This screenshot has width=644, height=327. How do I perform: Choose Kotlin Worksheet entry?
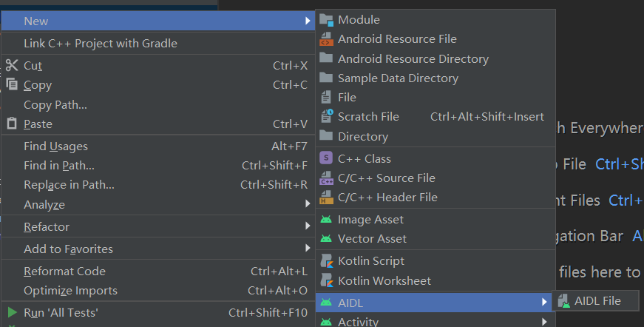point(435,280)
